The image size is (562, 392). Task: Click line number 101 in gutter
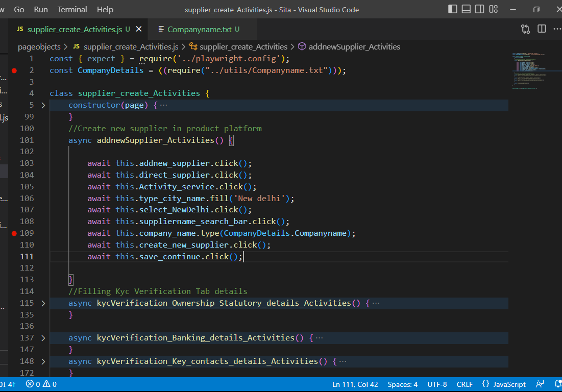coord(27,140)
